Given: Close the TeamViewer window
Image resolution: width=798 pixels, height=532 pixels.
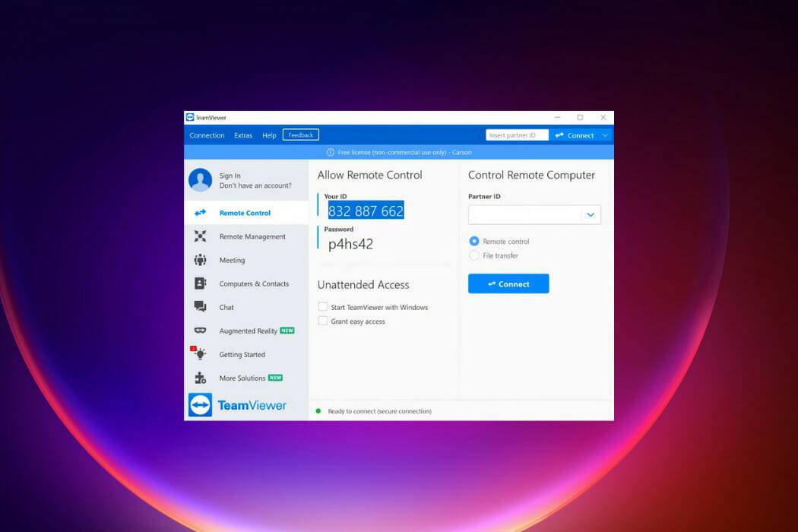Looking at the screenshot, I should [x=603, y=118].
